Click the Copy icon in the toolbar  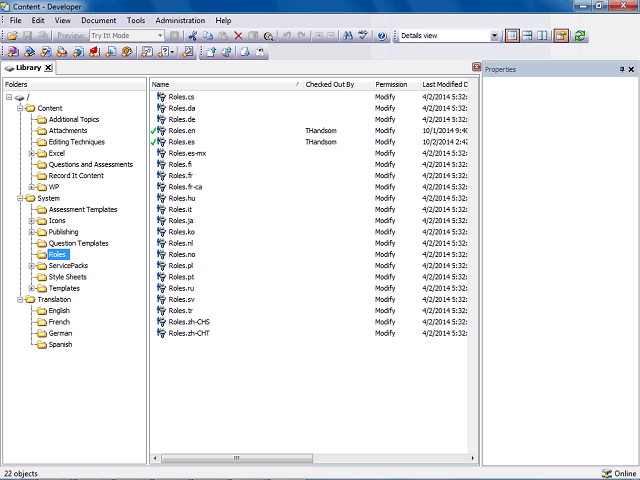coord(208,36)
